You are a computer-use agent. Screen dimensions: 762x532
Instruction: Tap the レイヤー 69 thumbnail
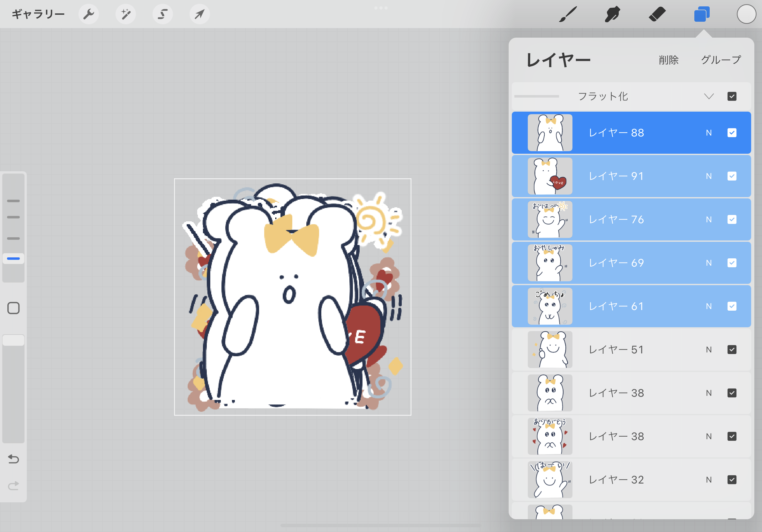pos(550,263)
